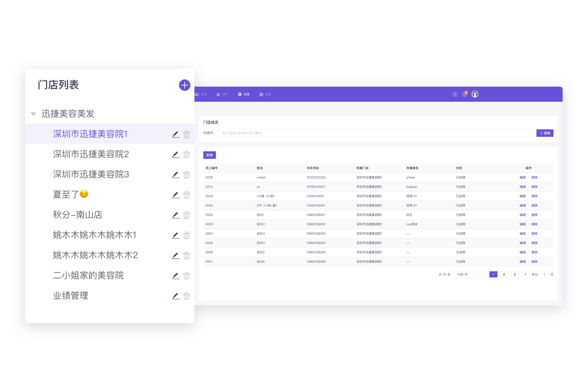
Task: Delete store 深圳市迅捷美容院3 via trash icon
Action: (x=187, y=175)
